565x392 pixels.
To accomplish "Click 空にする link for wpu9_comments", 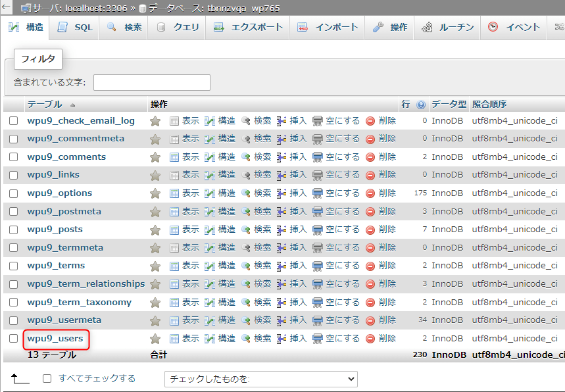I will point(343,157).
